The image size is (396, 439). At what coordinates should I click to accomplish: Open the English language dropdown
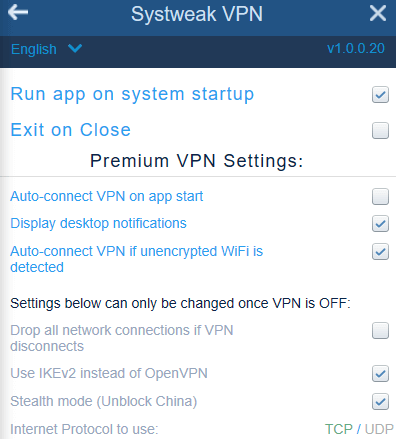46,49
